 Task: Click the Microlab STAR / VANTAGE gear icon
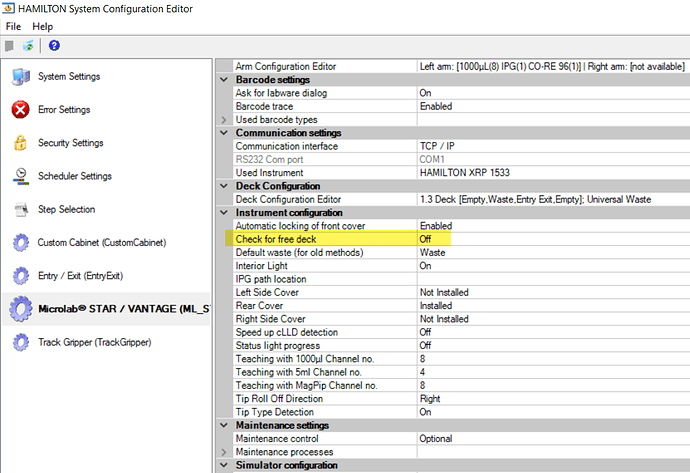point(20,309)
